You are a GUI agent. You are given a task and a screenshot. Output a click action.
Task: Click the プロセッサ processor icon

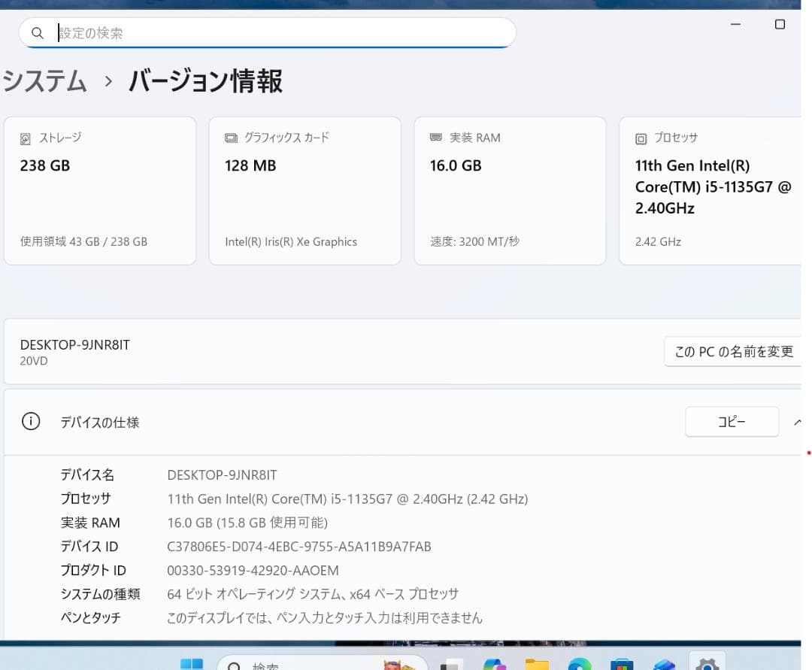coord(641,137)
